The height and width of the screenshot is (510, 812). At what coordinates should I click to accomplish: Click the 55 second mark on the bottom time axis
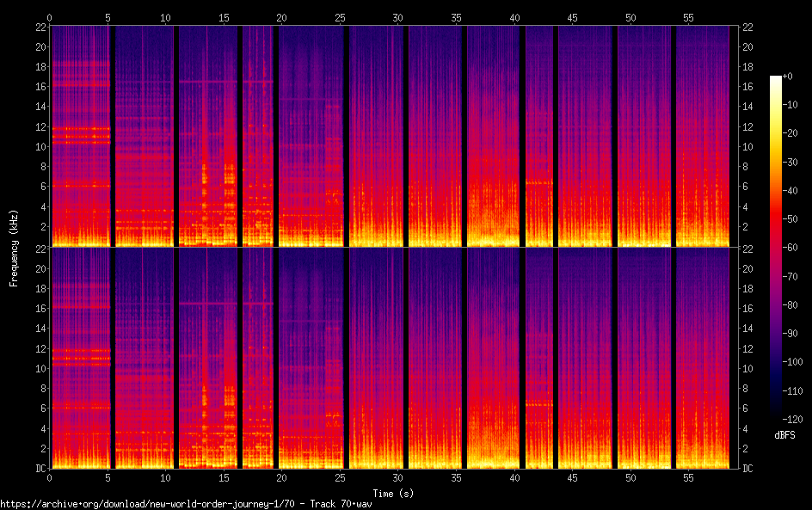point(689,476)
